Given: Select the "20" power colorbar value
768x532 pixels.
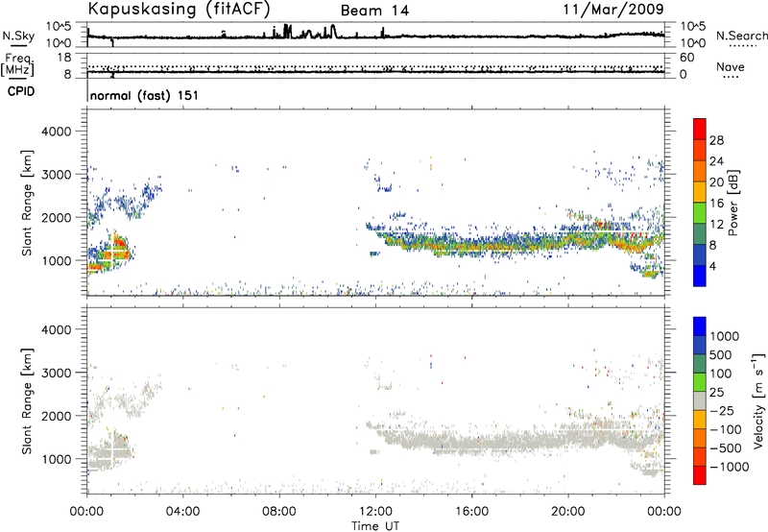Looking at the screenshot, I should (x=716, y=182).
